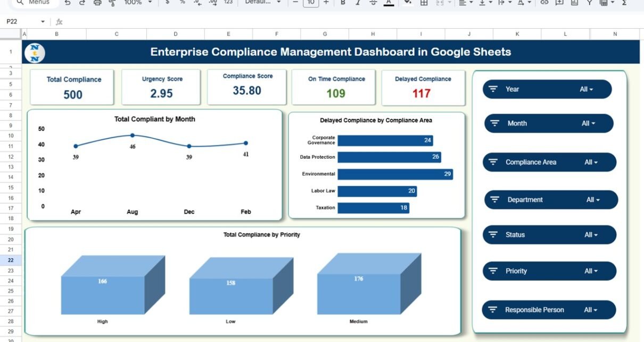Viewport: 644px width, 342px height.
Task: Click the Insert chart icon
Action: 574,3
